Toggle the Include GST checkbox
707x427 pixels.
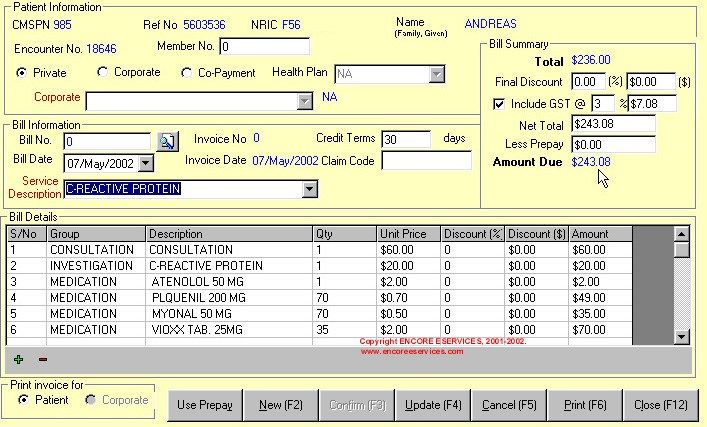(x=500, y=103)
